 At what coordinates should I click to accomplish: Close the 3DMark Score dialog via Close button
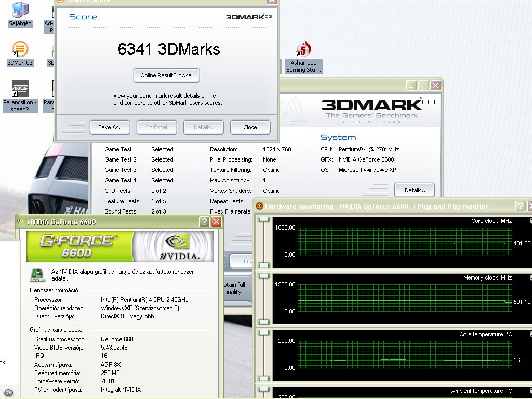click(x=250, y=127)
